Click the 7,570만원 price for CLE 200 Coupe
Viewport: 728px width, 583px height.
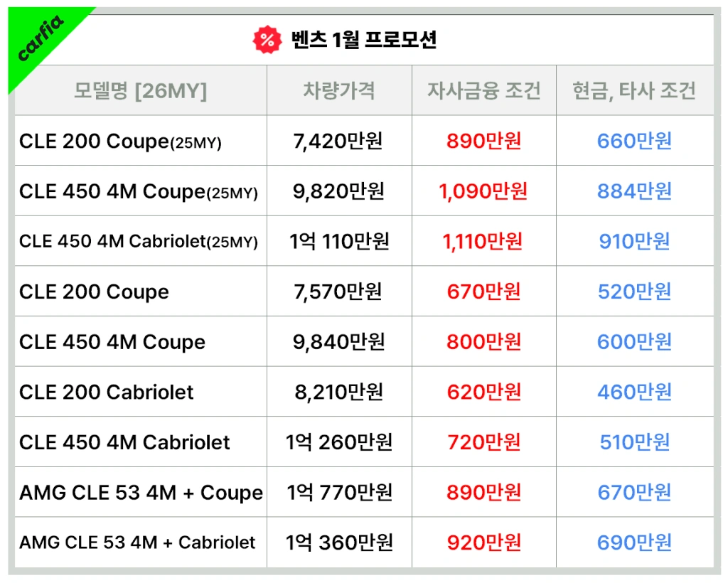[x=338, y=292]
